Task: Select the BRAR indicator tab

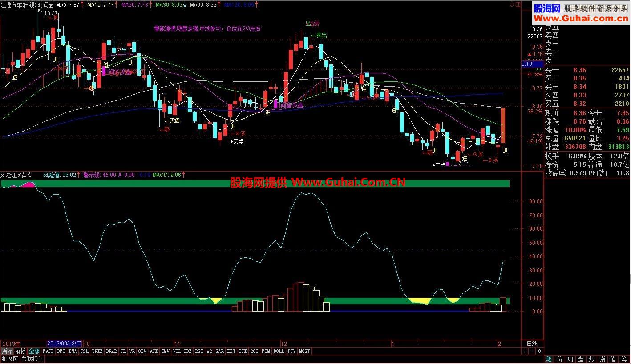Action: click(x=112, y=351)
